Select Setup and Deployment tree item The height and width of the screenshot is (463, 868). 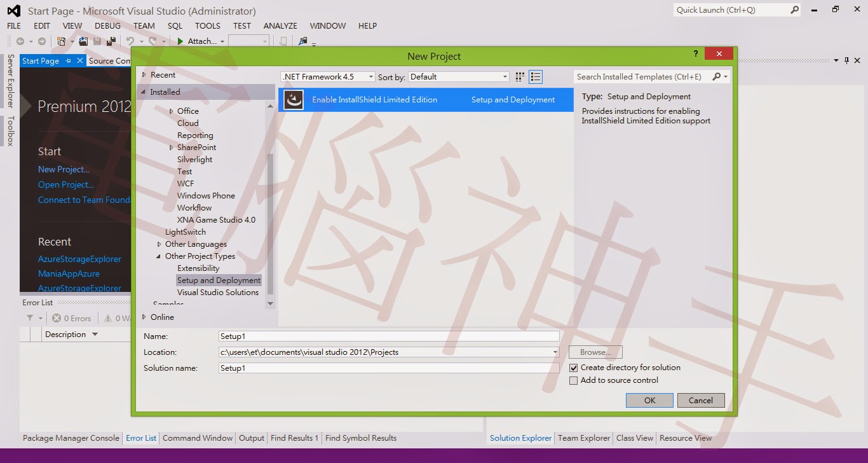[219, 280]
